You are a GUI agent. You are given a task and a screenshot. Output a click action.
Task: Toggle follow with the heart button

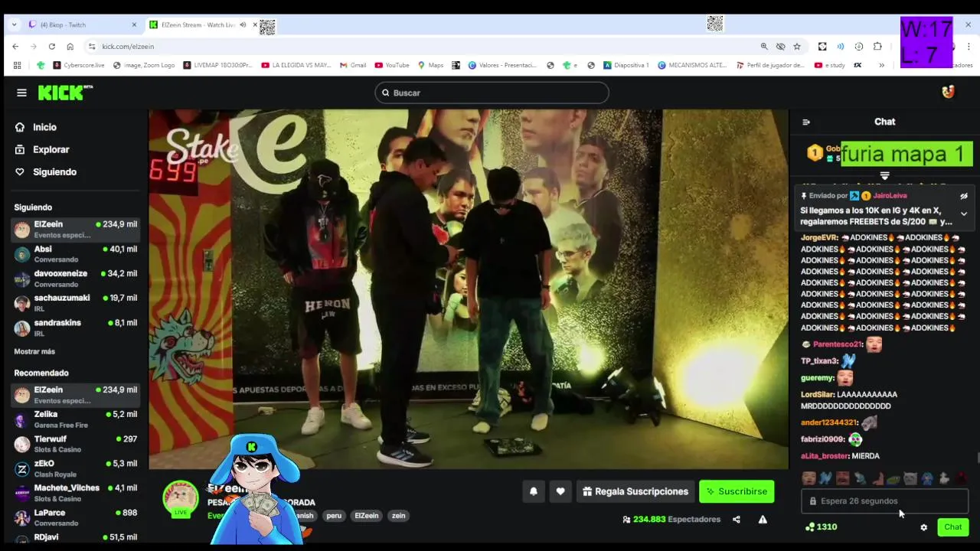coord(560,491)
